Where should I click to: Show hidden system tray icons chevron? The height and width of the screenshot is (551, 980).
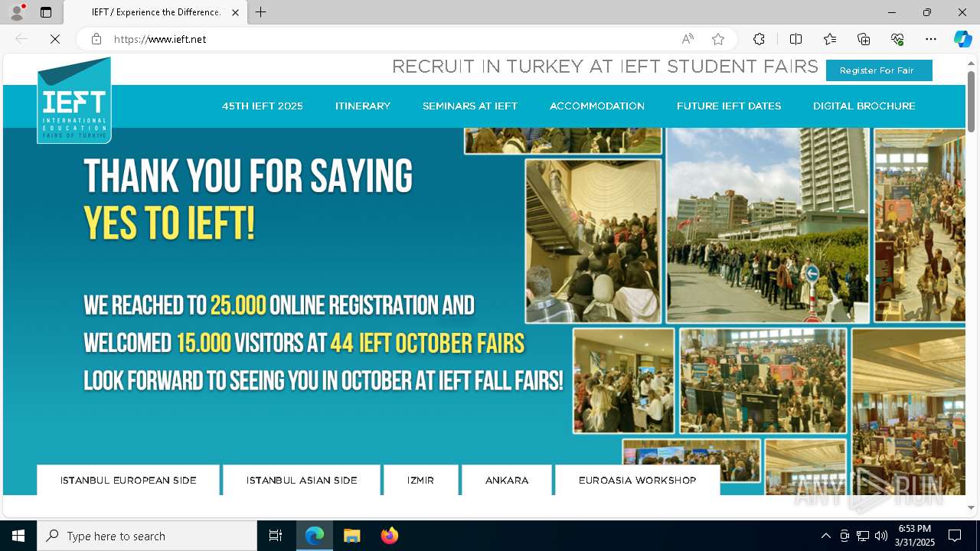tap(825, 536)
